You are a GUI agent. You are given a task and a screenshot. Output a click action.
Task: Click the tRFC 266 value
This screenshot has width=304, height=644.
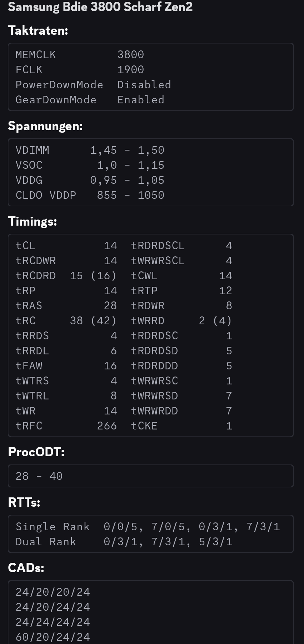(107, 426)
